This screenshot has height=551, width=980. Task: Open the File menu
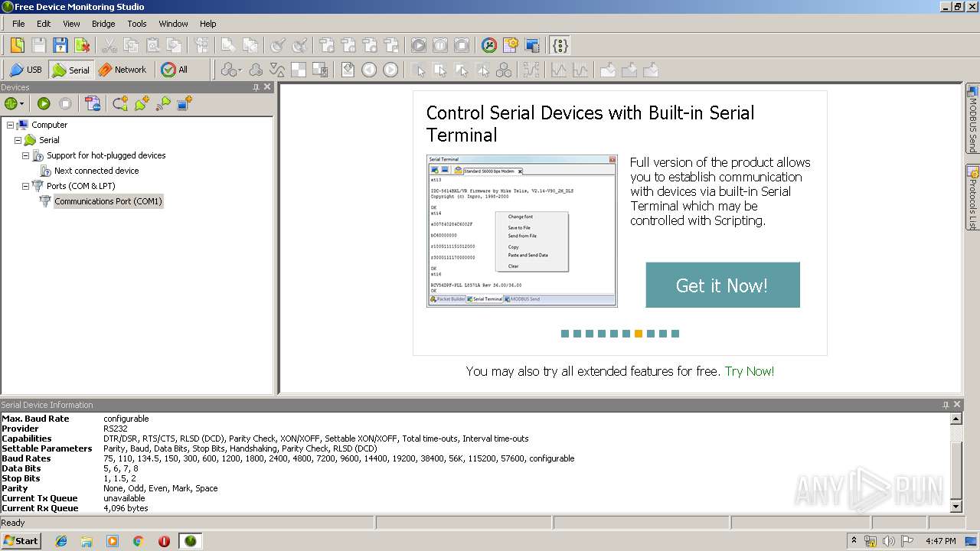(18, 24)
